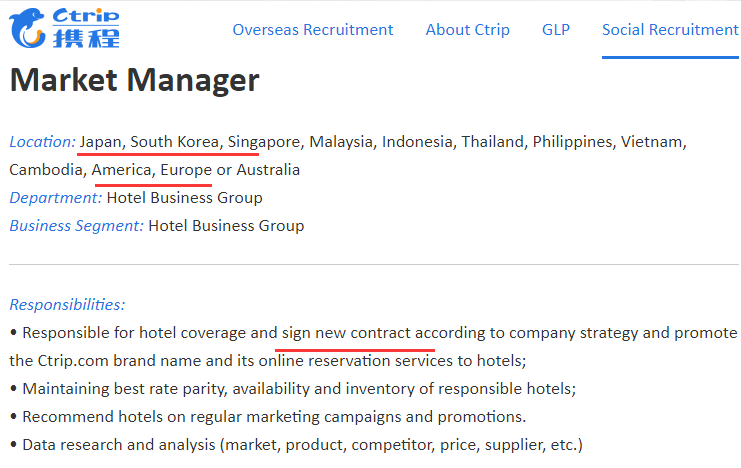
Task: Click the 'Data research and analysis' bullet
Action: point(296,444)
